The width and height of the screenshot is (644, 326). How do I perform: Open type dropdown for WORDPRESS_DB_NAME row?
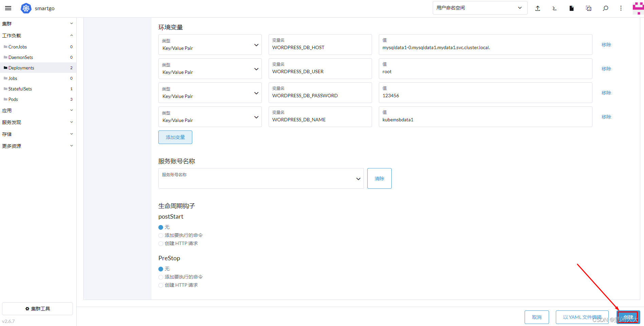click(210, 117)
